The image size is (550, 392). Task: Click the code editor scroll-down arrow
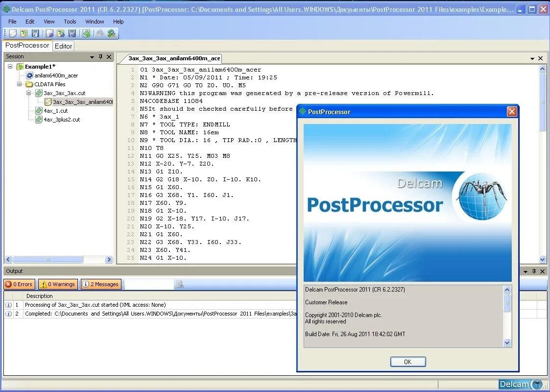coord(543,260)
